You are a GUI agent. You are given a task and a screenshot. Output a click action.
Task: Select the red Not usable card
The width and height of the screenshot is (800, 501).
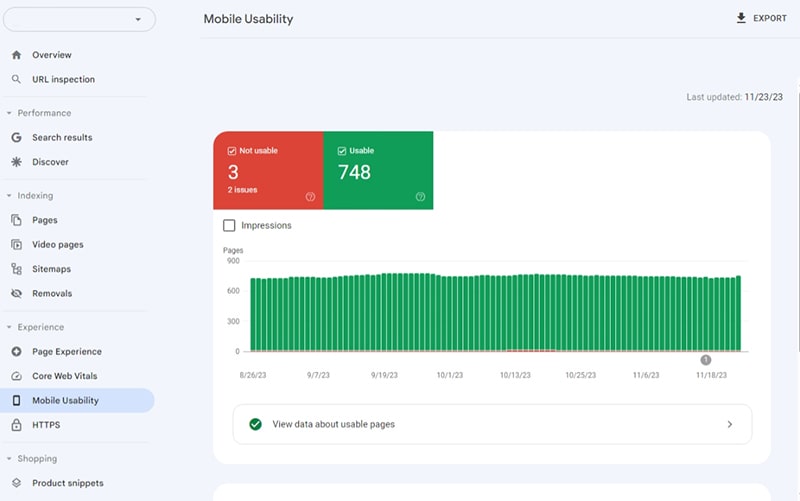coord(268,170)
